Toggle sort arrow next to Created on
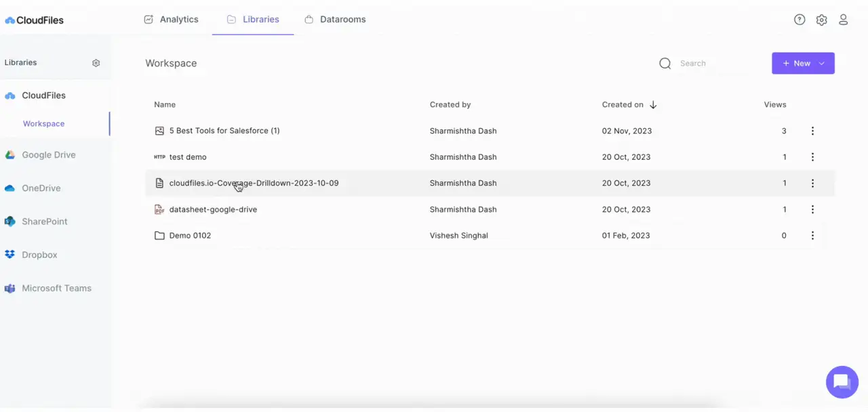 click(653, 104)
